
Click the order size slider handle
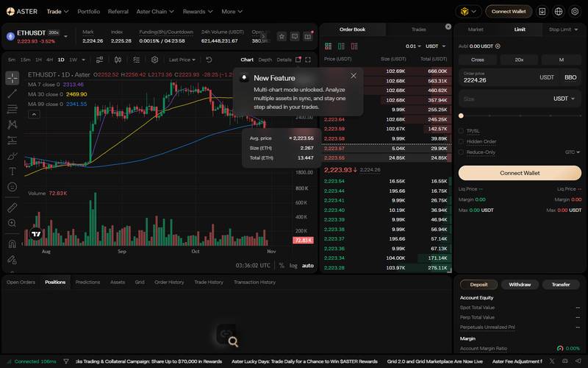pos(462,116)
